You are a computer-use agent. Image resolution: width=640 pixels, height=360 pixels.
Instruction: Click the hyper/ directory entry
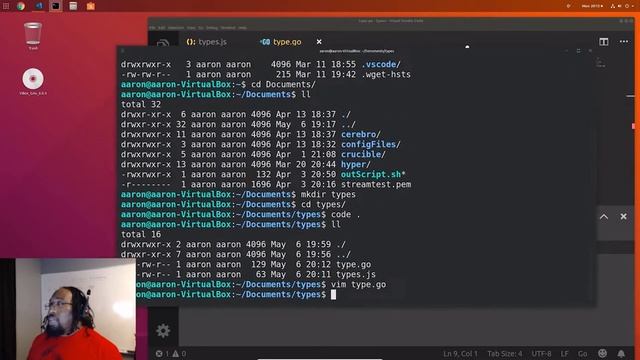(356, 164)
